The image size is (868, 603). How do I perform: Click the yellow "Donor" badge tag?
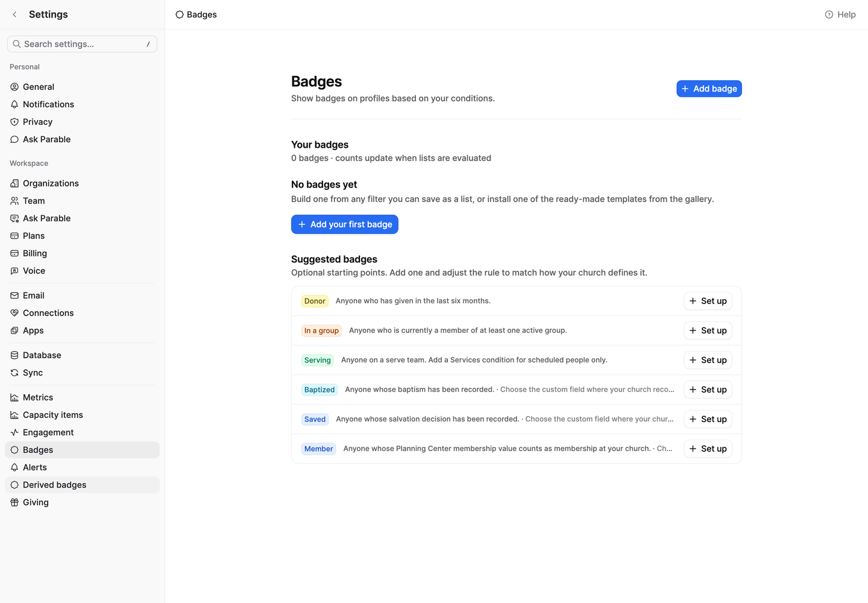click(315, 301)
